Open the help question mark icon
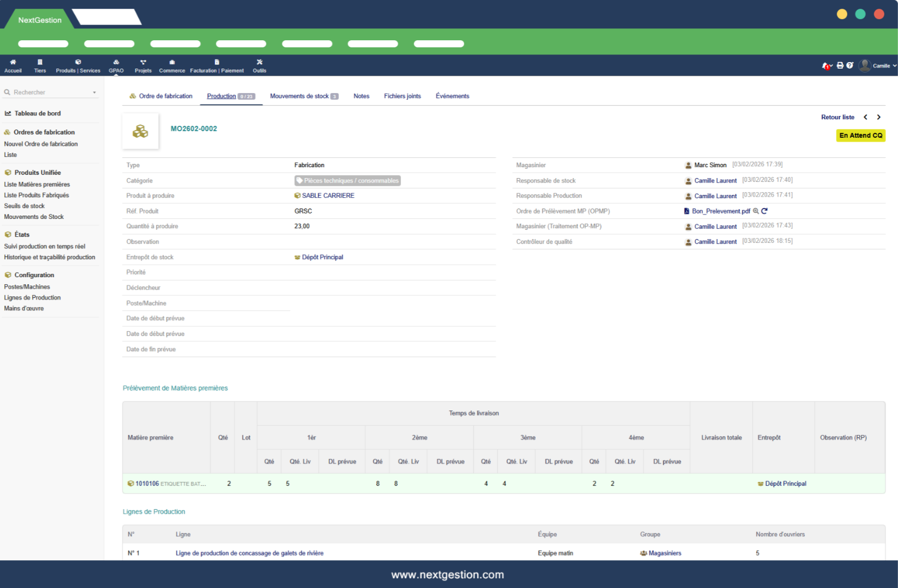This screenshot has width=898, height=588. click(850, 65)
